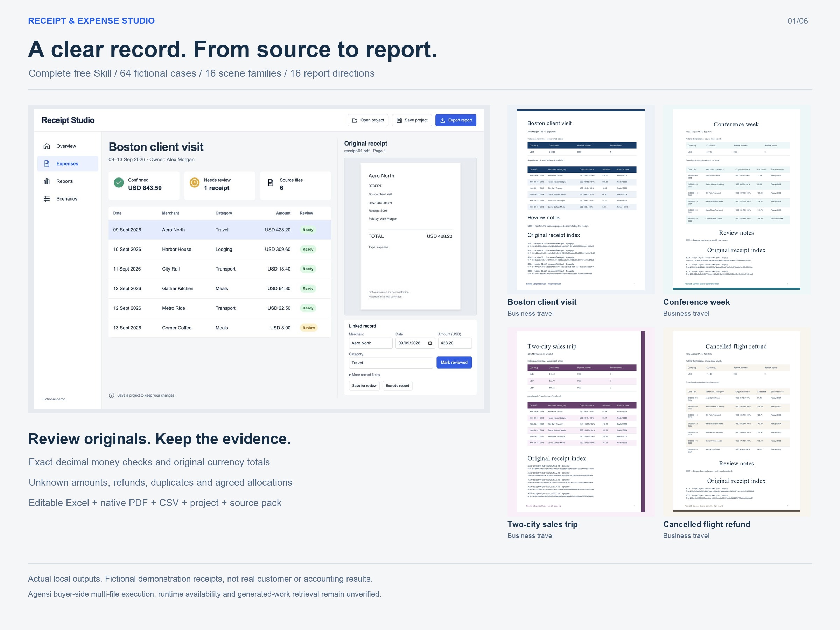Click the Reports bar chart icon
Screen dimensions: 840x630
47,181
